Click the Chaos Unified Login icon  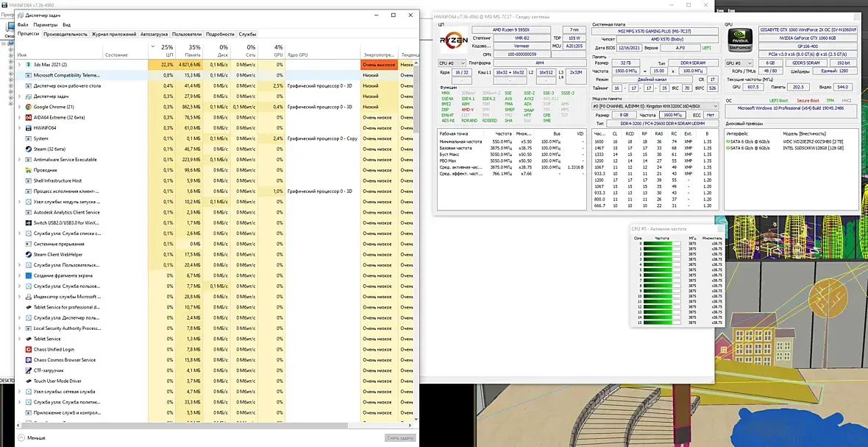29,350
